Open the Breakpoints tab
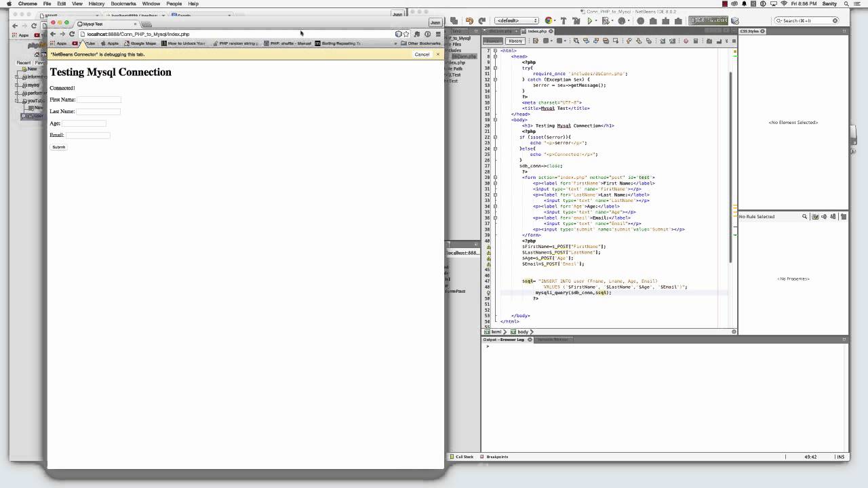 495,457
